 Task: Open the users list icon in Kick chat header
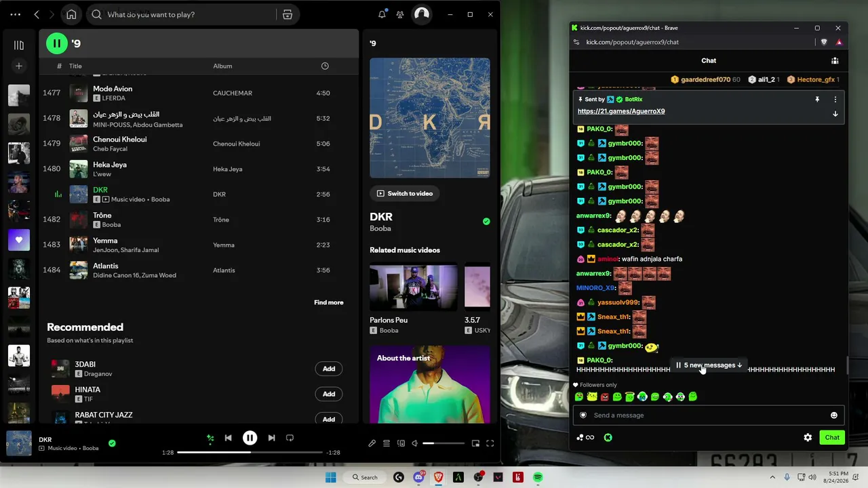coord(835,60)
